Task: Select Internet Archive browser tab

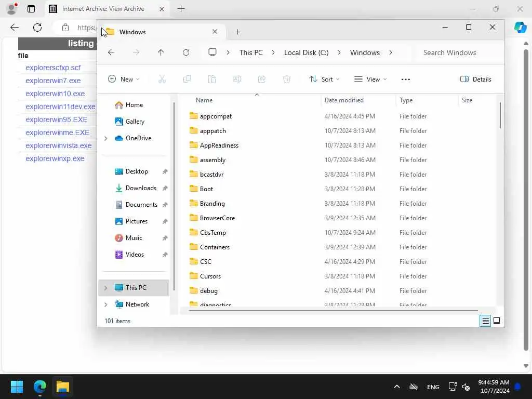Action: point(107,9)
